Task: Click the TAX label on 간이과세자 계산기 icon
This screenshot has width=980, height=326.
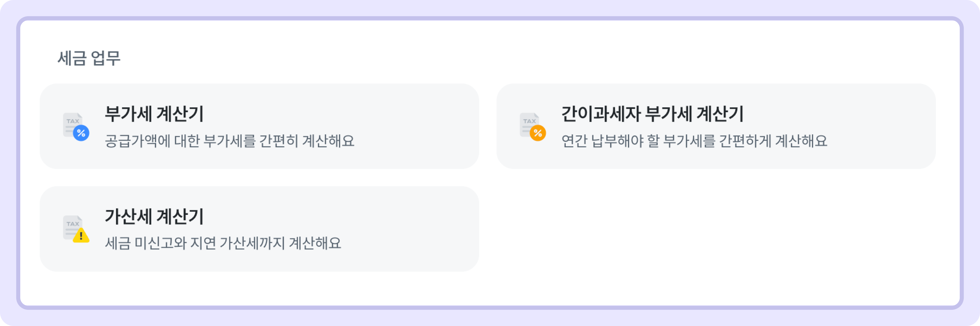Action: 529,121
